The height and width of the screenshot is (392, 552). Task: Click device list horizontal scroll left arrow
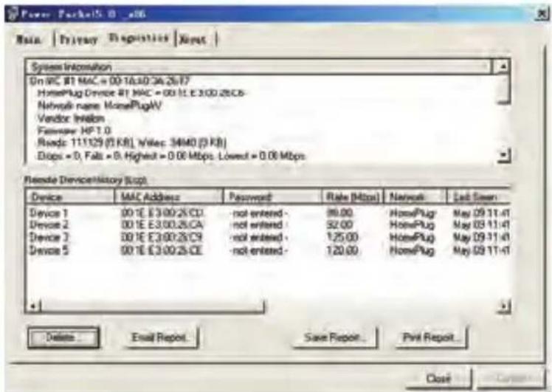pos(32,306)
